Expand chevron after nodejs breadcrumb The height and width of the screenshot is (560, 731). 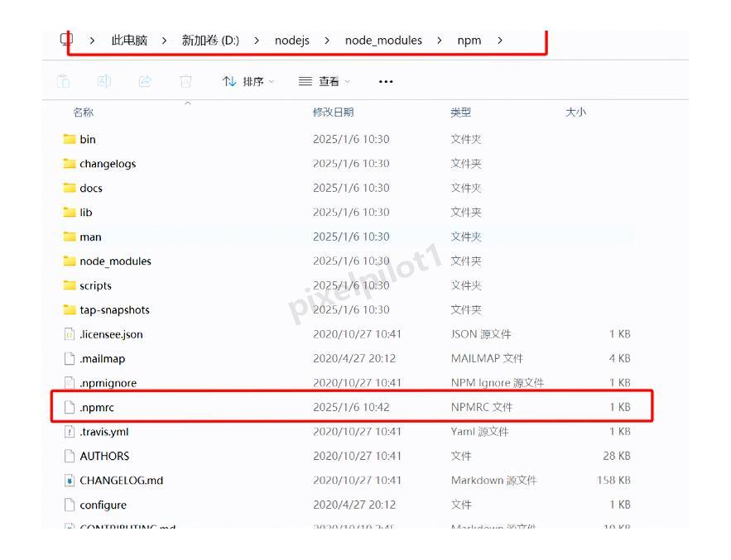point(327,41)
